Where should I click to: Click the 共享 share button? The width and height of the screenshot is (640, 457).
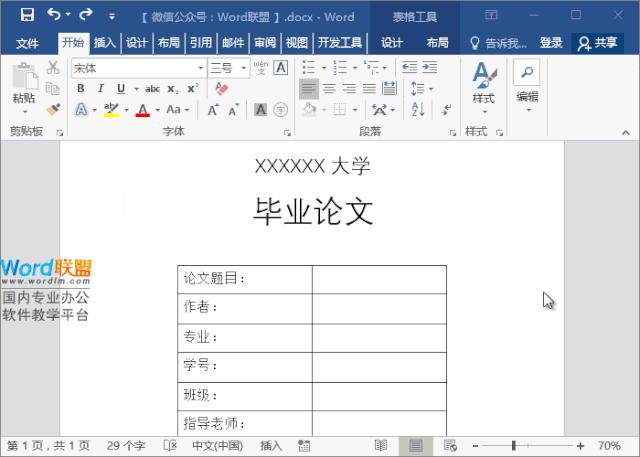click(598, 43)
